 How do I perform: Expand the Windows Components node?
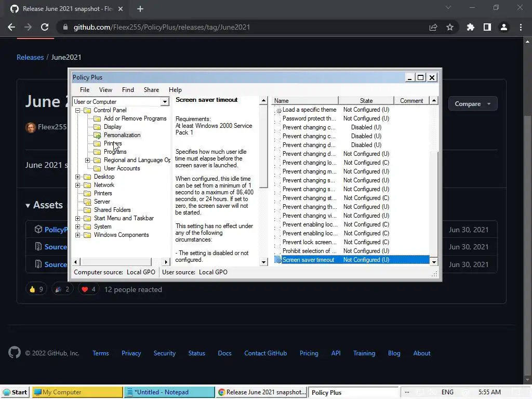click(x=78, y=235)
